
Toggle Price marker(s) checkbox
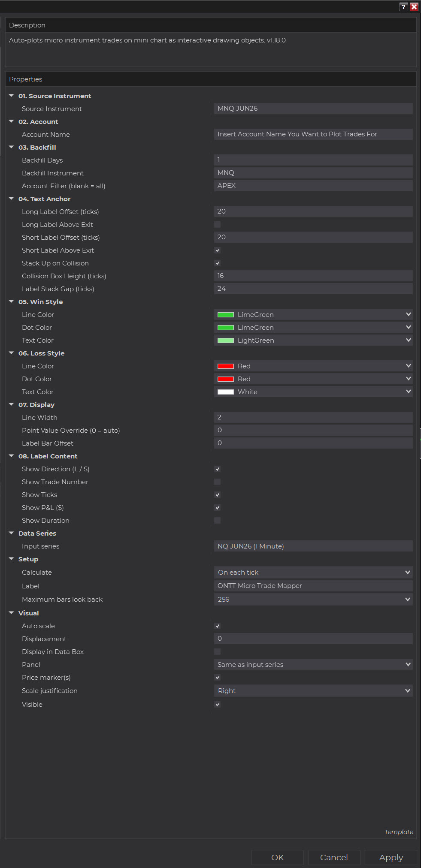click(218, 677)
